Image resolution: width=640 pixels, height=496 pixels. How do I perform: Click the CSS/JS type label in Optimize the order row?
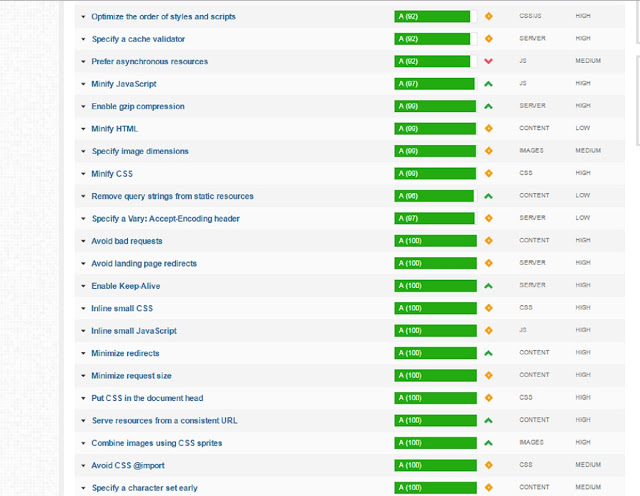pyautogui.click(x=530, y=16)
